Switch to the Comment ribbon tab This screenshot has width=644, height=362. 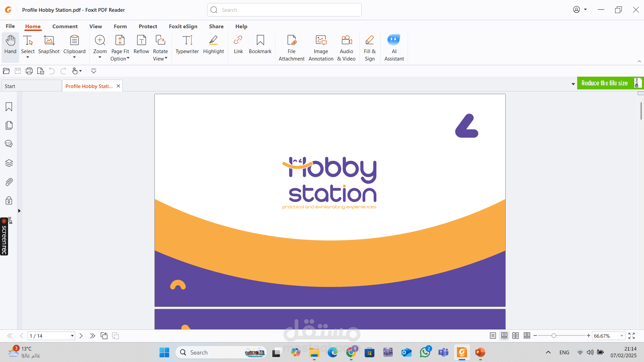(x=65, y=26)
